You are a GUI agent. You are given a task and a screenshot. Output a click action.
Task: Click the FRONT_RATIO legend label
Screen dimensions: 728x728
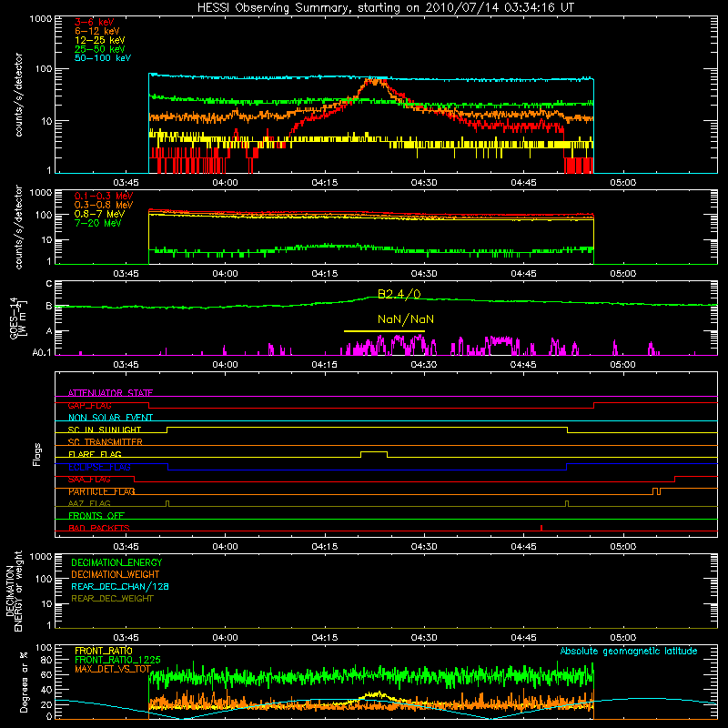(104, 651)
